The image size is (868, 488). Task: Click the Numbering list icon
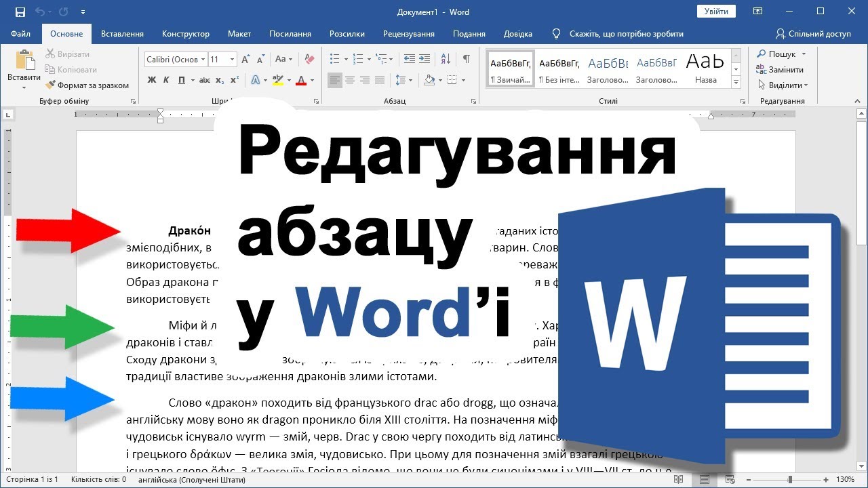coord(358,60)
